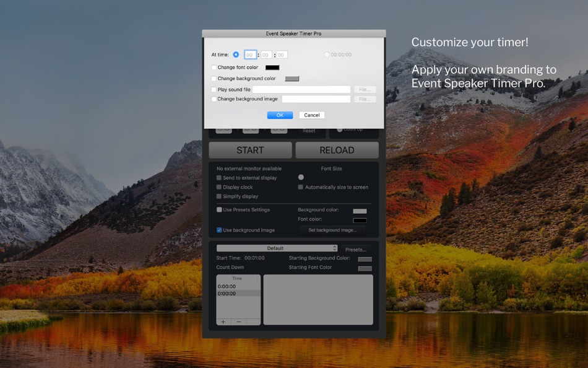
Task: Click the Font Size slider handle
Action: pos(301,177)
